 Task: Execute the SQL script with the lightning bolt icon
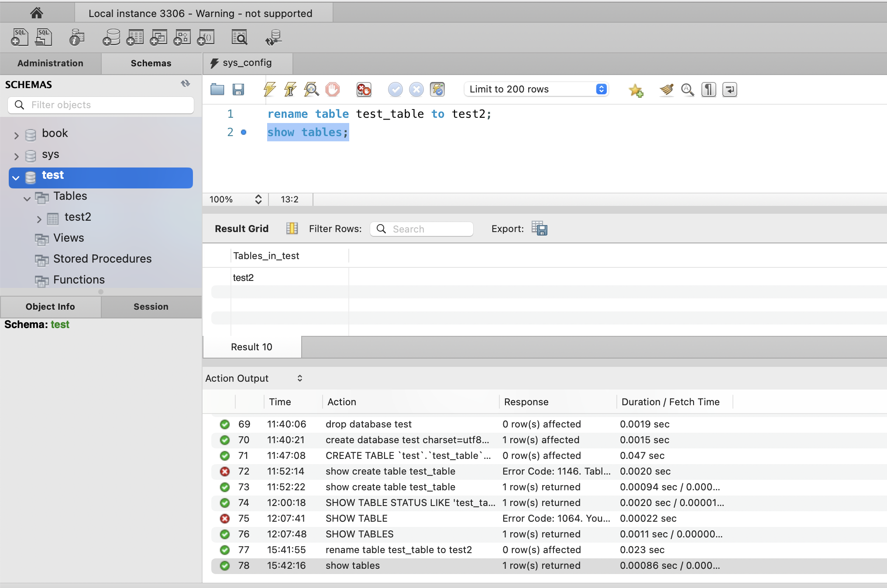269,89
